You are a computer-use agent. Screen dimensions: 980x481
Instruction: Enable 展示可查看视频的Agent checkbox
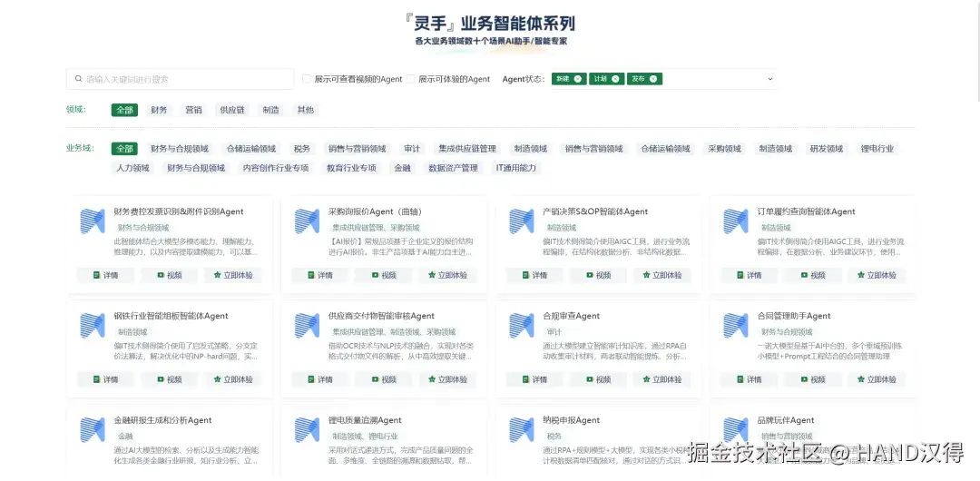(307, 79)
